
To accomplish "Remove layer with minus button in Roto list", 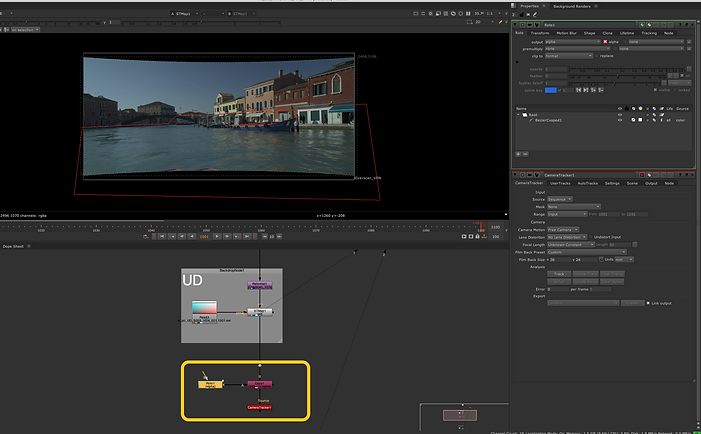I will click(x=525, y=154).
